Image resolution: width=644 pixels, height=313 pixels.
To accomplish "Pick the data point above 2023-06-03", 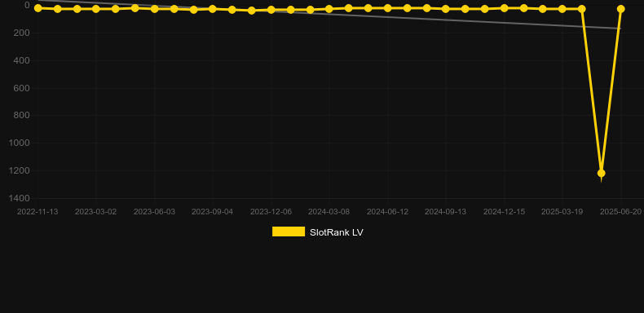I will click(x=154, y=9).
